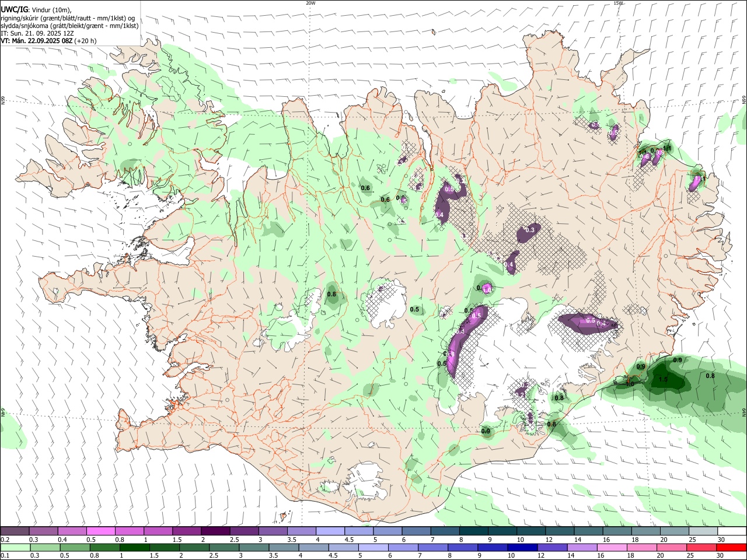This screenshot has height=560, width=747.
Task: Pick the dark purple swatch between 2 and 2.5, upper scale
Action: click(215, 531)
